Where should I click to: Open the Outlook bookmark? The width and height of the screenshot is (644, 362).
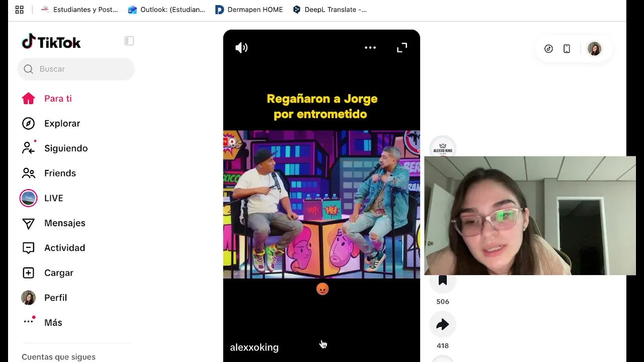point(167,10)
